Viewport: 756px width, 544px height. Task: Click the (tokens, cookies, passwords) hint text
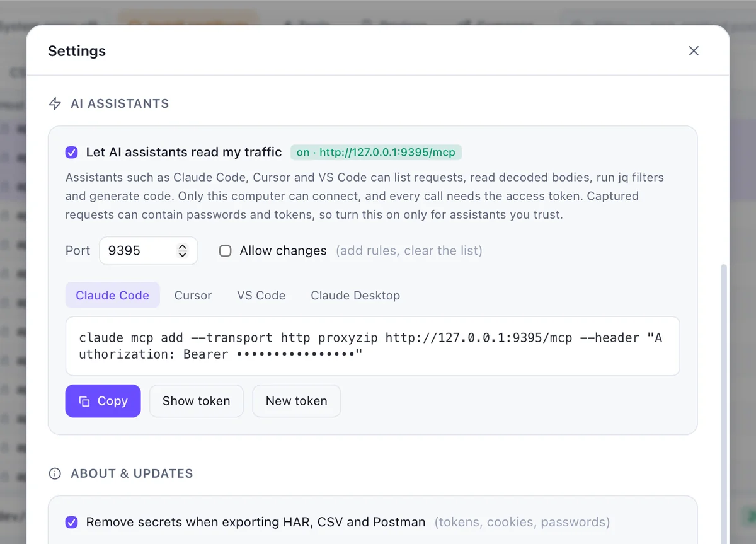click(522, 522)
